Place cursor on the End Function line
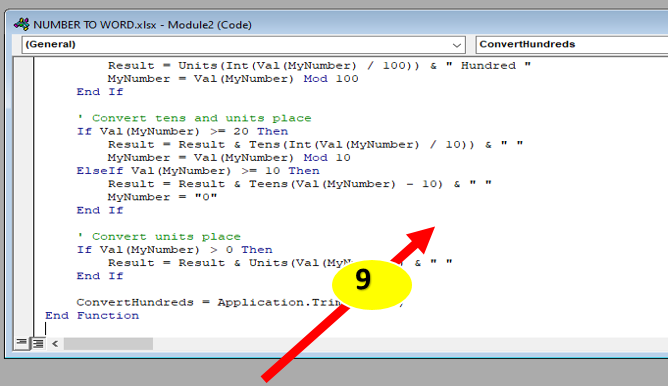 click(92, 315)
